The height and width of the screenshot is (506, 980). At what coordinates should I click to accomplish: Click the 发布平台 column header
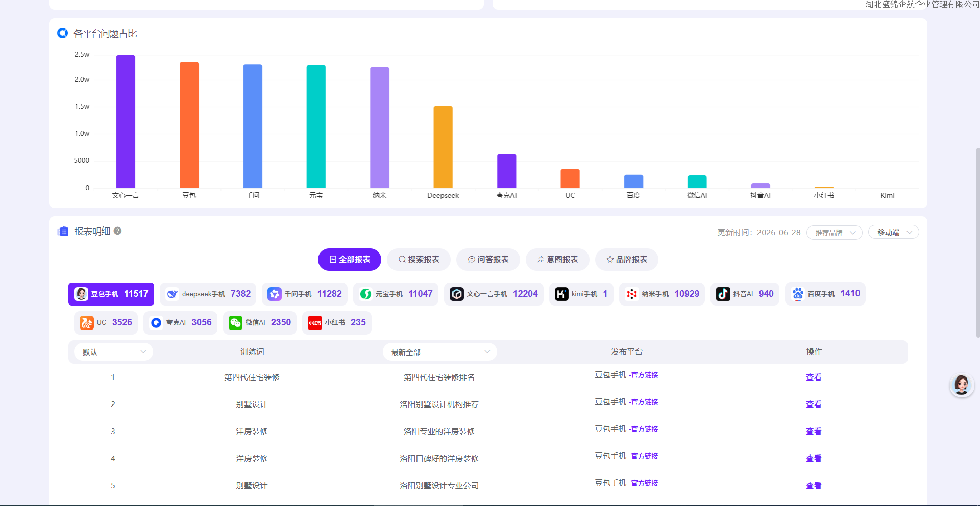tap(627, 352)
